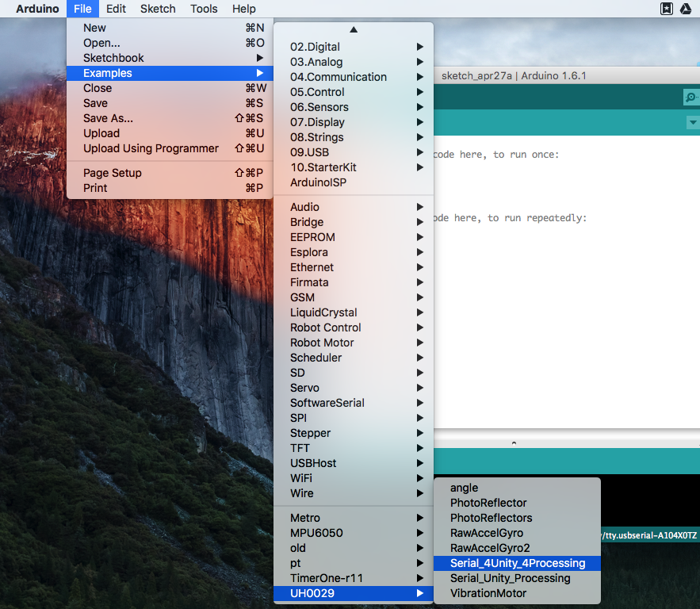Choose Upload in the File menu

(x=170, y=133)
